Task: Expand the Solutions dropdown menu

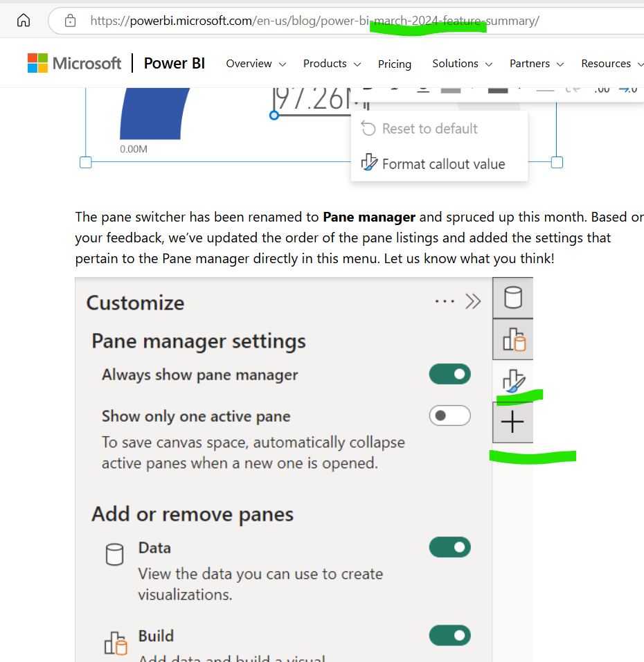Action: tap(462, 64)
